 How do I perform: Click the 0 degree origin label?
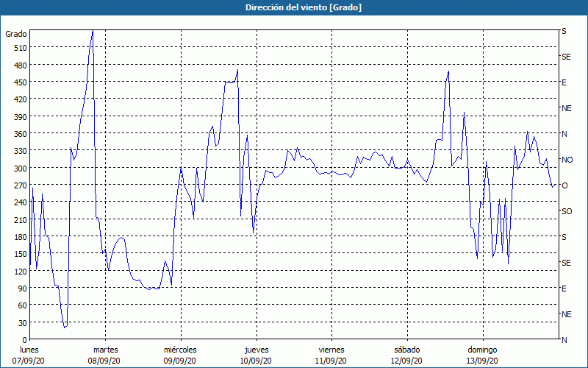pos(25,340)
